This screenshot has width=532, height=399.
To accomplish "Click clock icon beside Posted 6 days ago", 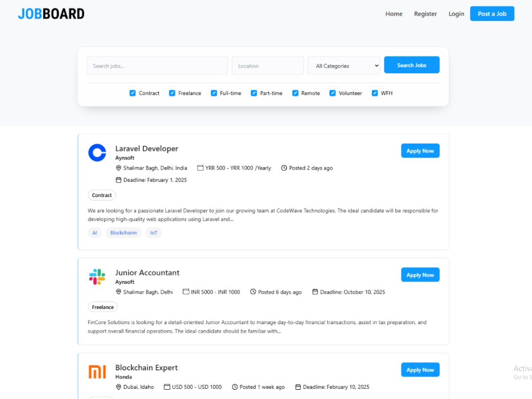I will pyautogui.click(x=253, y=292).
